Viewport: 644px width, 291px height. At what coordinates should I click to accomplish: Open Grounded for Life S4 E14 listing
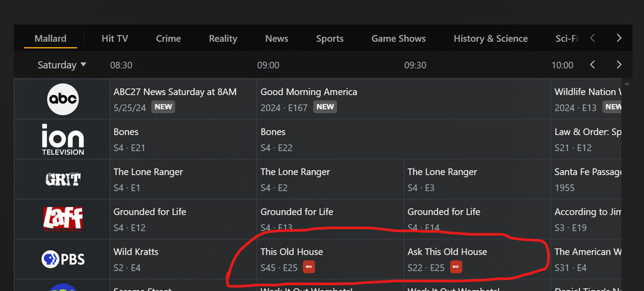[477, 219]
